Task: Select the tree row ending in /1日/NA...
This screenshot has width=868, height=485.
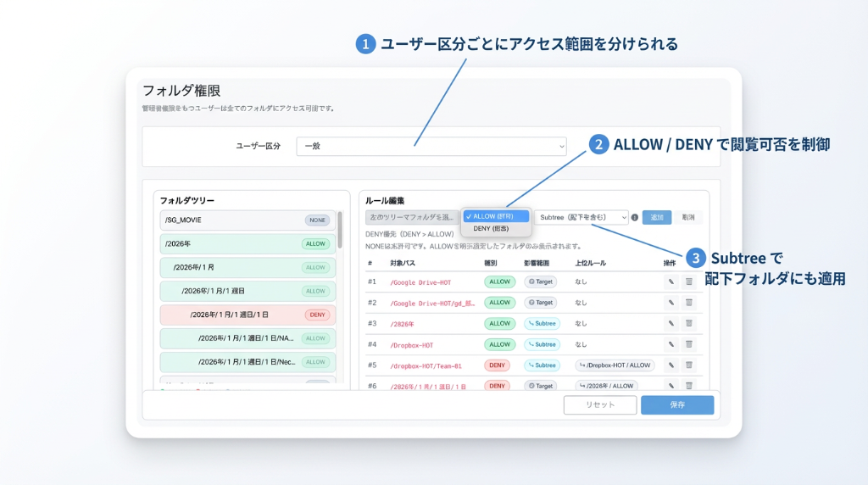Action: [x=248, y=338]
